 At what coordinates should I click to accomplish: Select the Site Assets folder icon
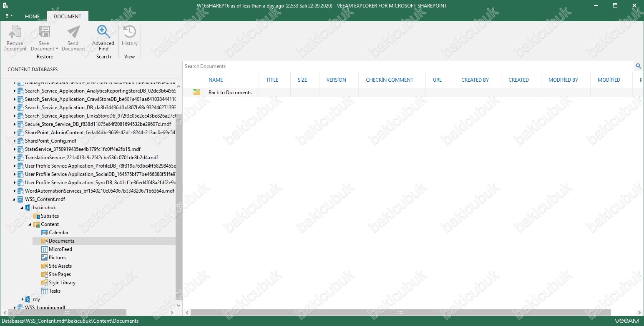[x=45, y=266]
